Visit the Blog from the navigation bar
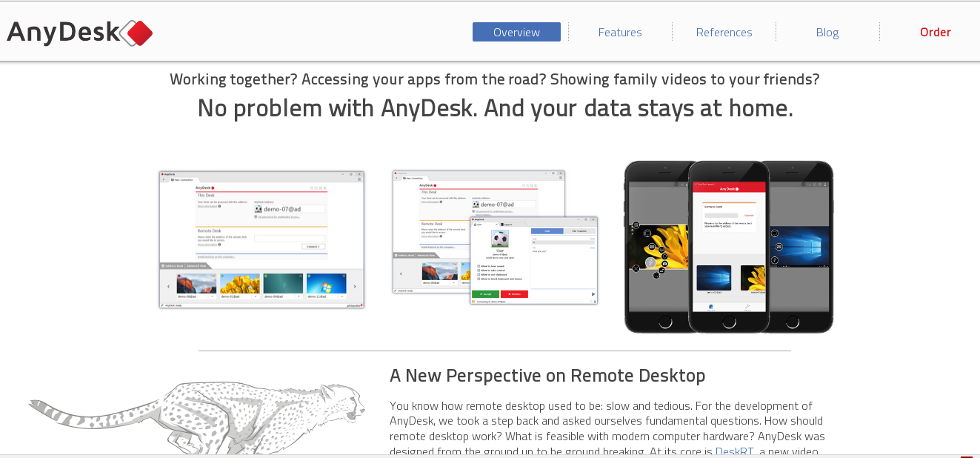The width and height of the screenshot is (980, 458). [827, 32]
